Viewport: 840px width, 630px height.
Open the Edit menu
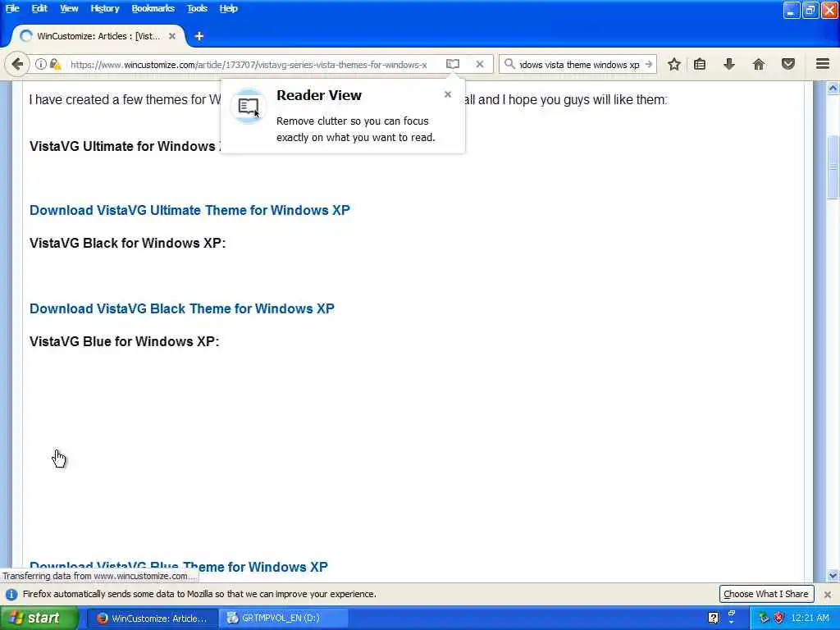[39, 8]
